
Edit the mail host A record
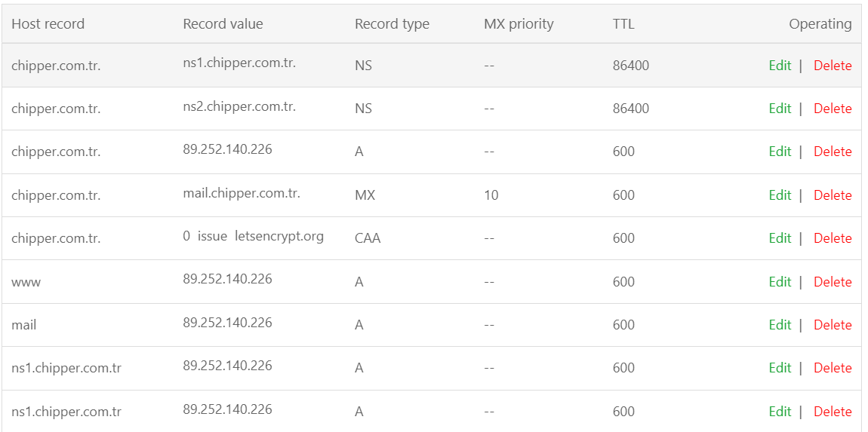click(x=780, y=325)
